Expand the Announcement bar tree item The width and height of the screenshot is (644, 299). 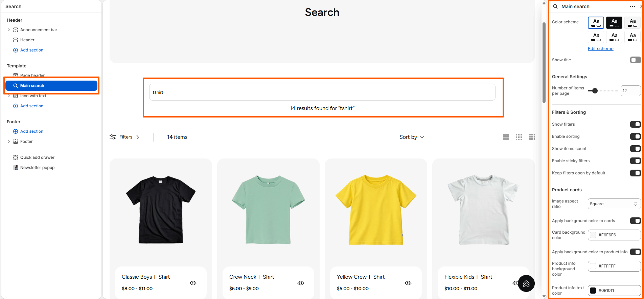point(9,30)
